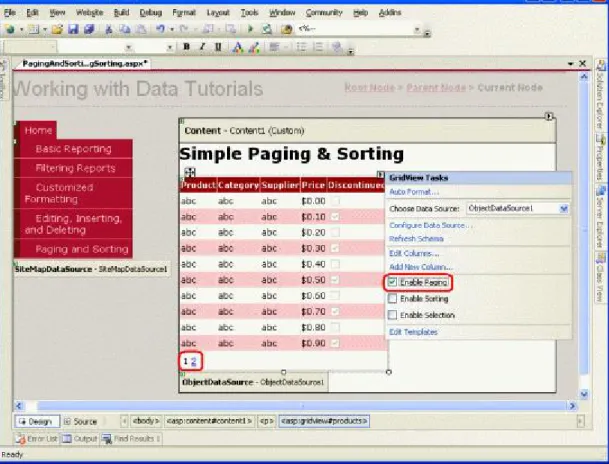Click the View in Browser icon

(267, 29)
